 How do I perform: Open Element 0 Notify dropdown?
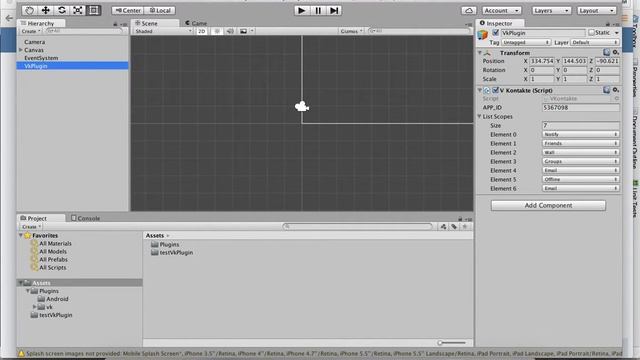coord(580,134)
